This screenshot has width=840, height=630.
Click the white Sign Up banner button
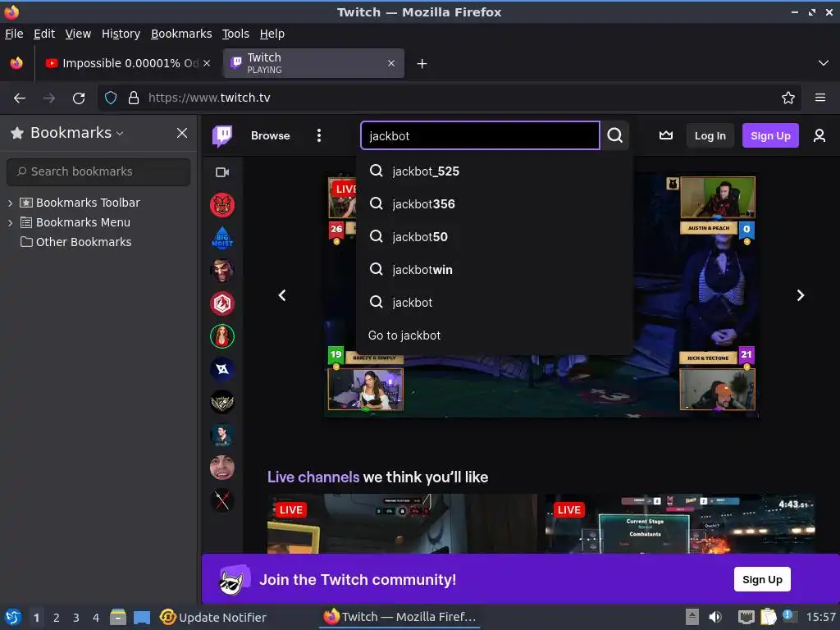762,579
